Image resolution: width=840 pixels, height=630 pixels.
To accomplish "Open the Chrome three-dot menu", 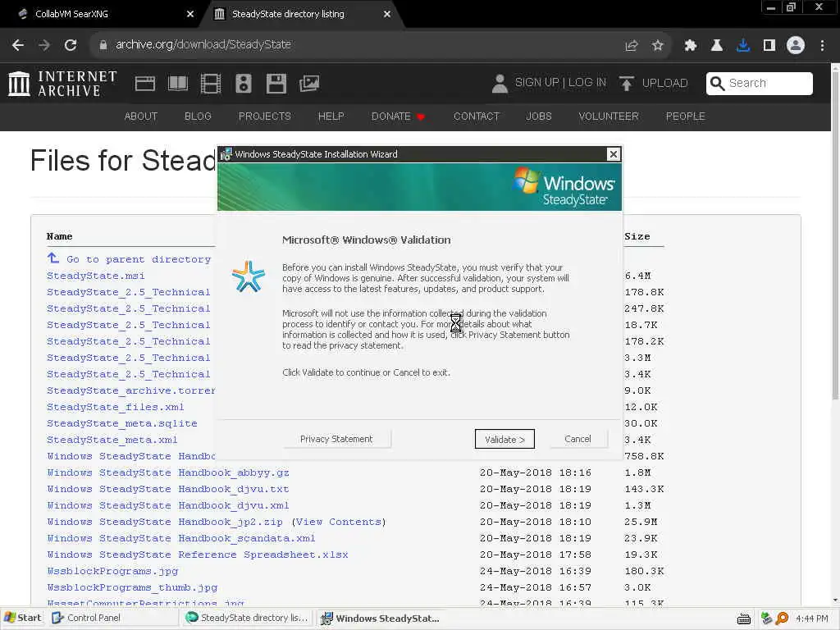I will click(822, 46).
